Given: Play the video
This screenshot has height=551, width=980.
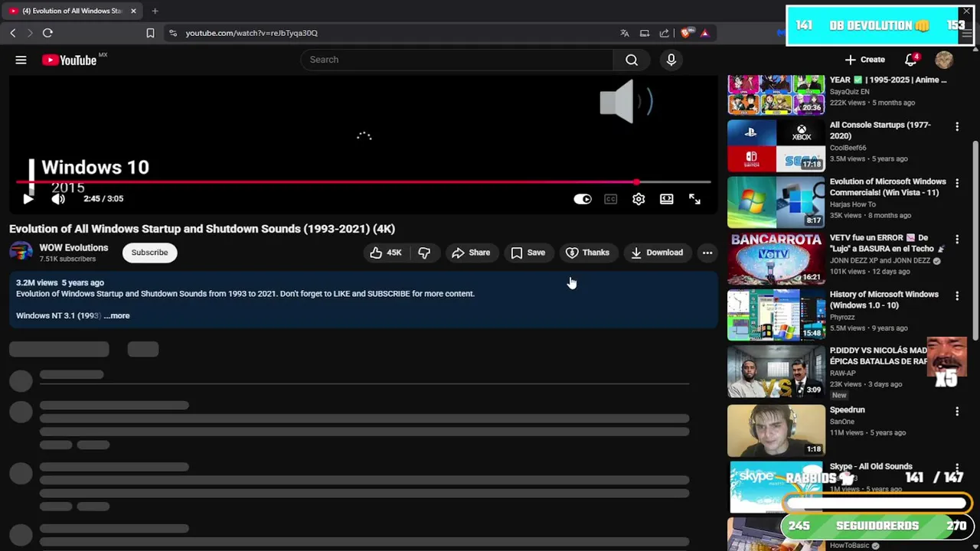Looking at the screenshot, I should [28, 199].
